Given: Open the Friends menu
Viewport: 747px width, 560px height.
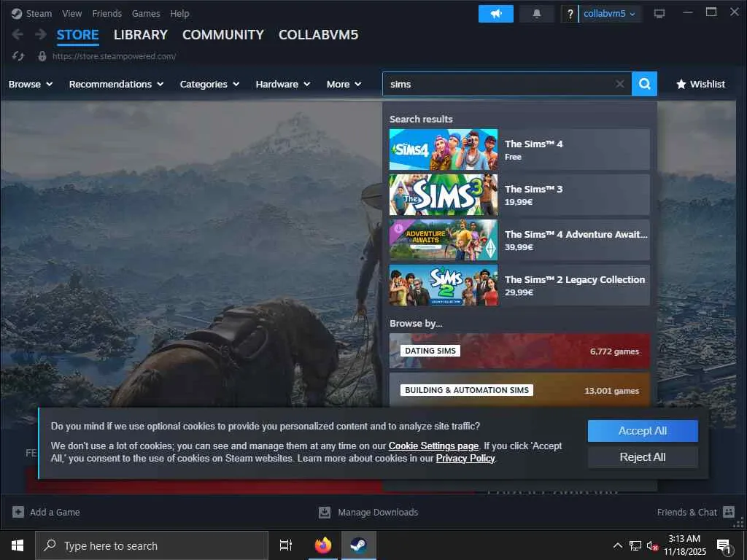Looking at the screenshot, I should pos(107,13).
